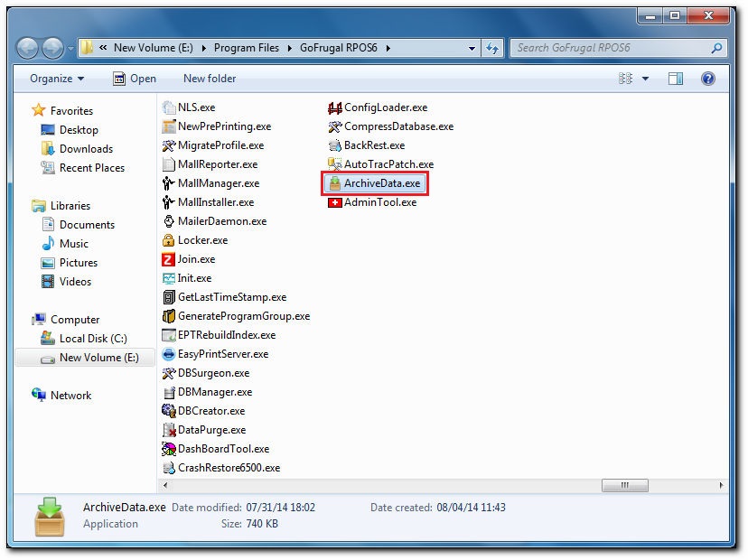748x560 pixels.
Task: Select the BackRest.exe icon
Action: tap(335, 145)
